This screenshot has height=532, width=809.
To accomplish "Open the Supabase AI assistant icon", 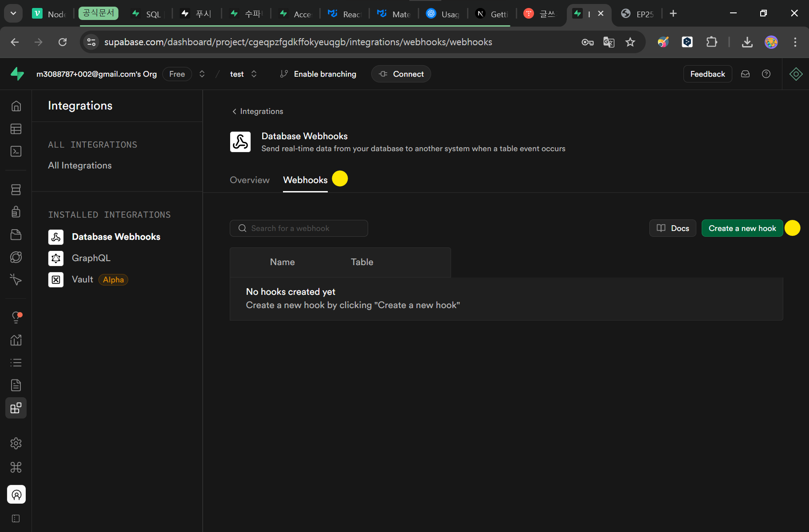I will pyautogui.click(x=796, y=74).
